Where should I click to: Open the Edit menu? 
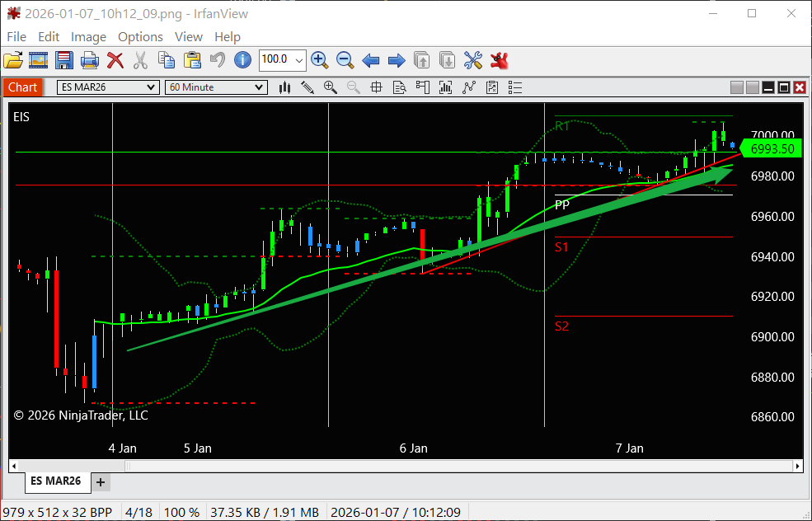(49, 37)
